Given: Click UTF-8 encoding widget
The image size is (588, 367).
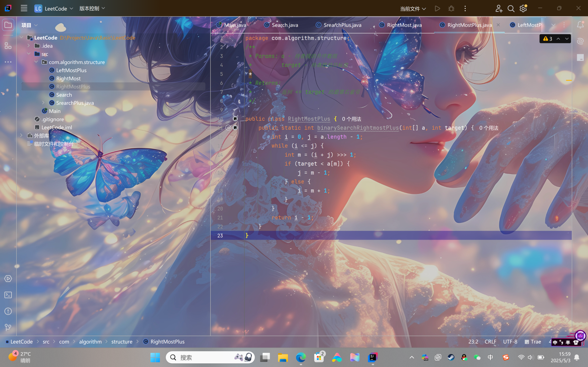Looking at the screenshot, I should coord(510,342).
